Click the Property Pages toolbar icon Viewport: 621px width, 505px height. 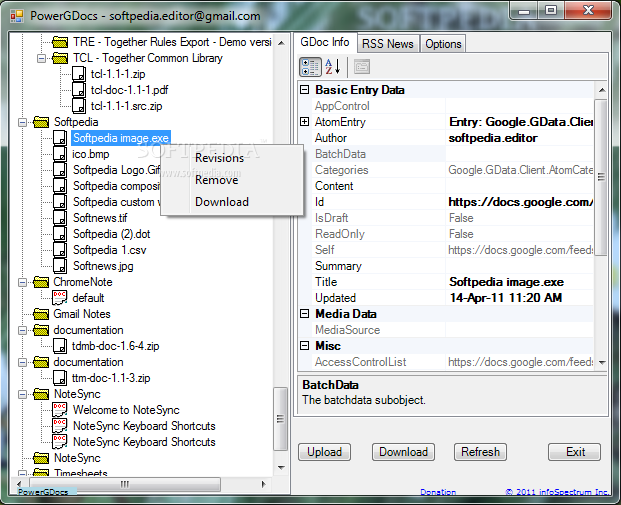coord(362,67)
